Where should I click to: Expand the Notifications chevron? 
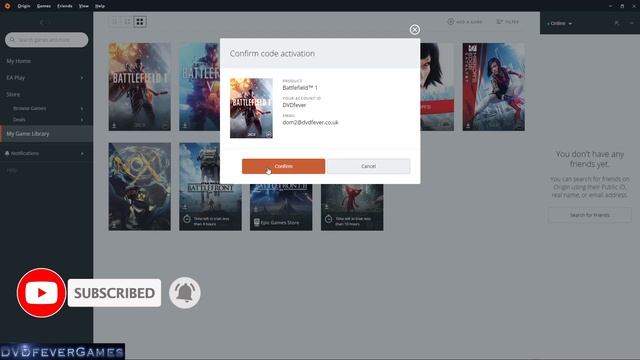click(x=82, y=153)
